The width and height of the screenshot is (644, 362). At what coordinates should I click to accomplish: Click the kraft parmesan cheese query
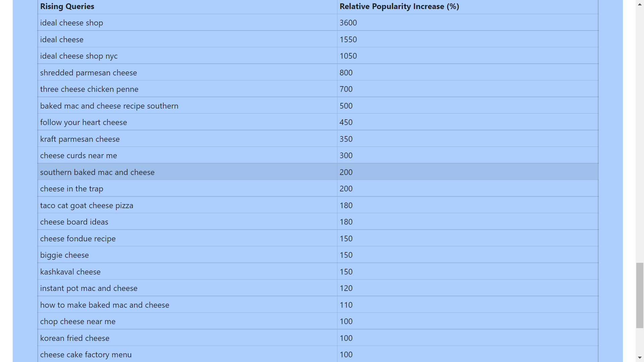[80, 139]
